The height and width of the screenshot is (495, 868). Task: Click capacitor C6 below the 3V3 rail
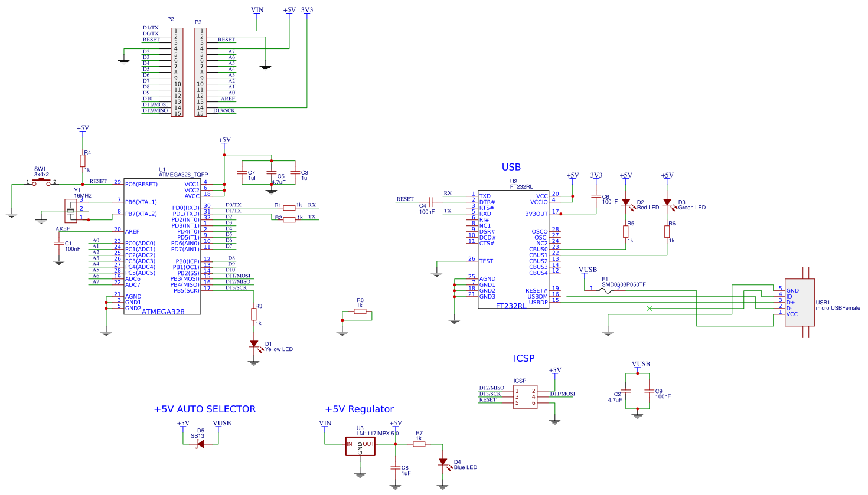596,196
